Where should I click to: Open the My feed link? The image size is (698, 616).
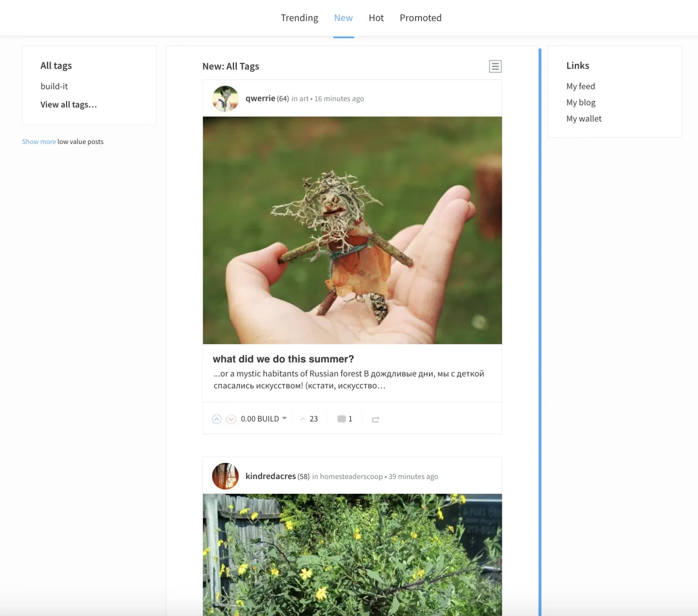coord(581,86)
